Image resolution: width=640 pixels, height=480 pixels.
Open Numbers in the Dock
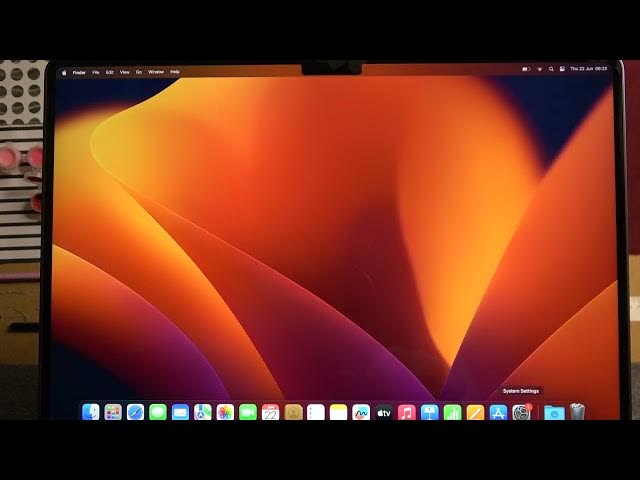point(452,412)
